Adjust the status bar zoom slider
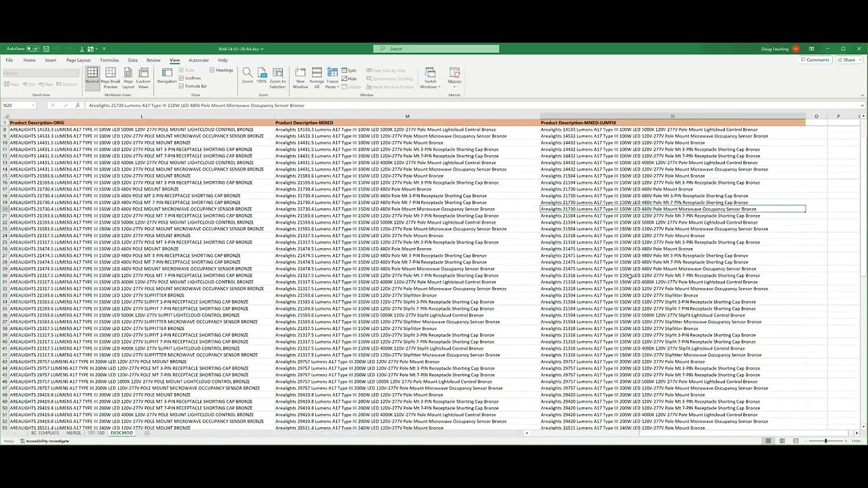The height and width of the screenshot is (488, 868). [826, 441]
